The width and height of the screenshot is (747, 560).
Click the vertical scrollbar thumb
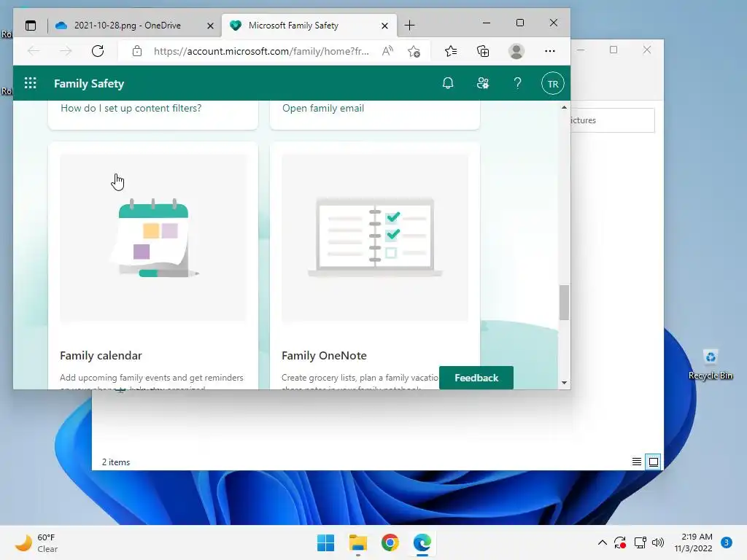pyautogui.click(x=564, y=303)
